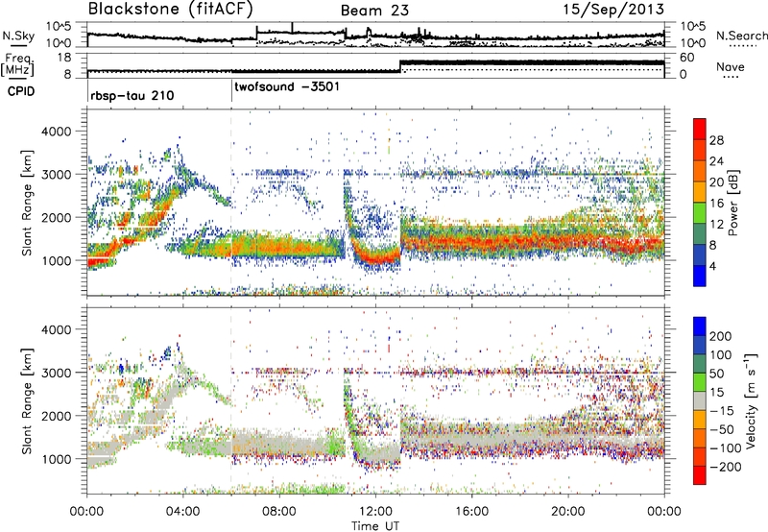Click the dotted sample line under 'Nave'
This screenshot has height=532, width=768.
(x=731, y=77)
